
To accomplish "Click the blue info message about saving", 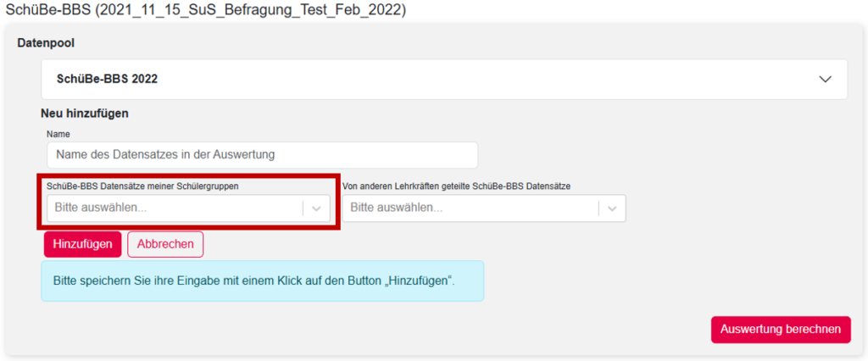I will (x=262, y=280).
